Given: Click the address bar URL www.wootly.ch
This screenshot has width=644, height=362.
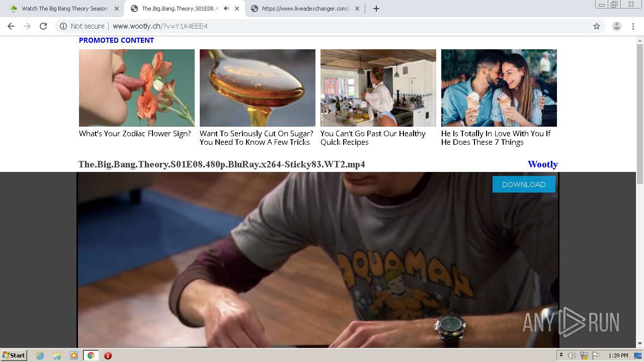Looking at the screenshot, I should click(x=160, y=26).
